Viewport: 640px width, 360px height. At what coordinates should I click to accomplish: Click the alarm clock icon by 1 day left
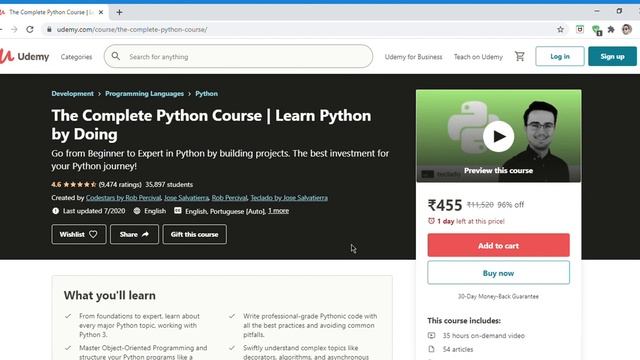click(431, 221)
